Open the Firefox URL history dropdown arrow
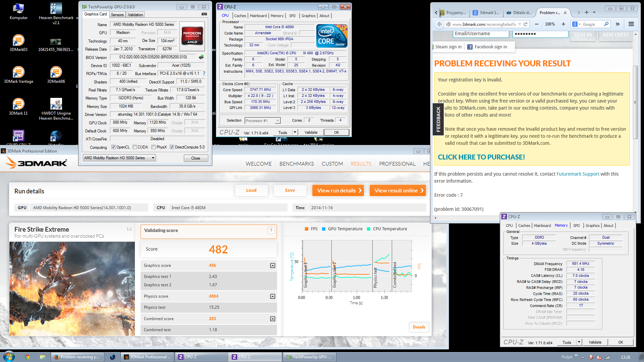644x362 pixels. [520, 24]
